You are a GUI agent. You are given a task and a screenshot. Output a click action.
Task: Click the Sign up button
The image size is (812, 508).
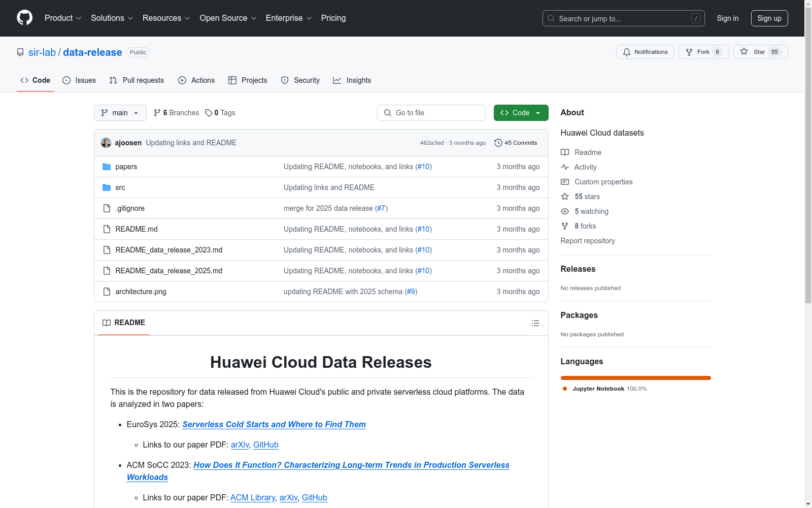tap(769, 18)
